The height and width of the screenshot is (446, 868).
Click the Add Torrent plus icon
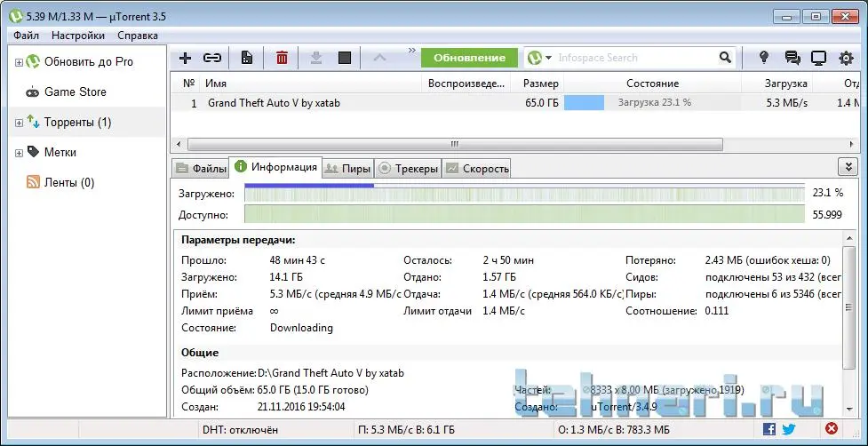(186, 58)
